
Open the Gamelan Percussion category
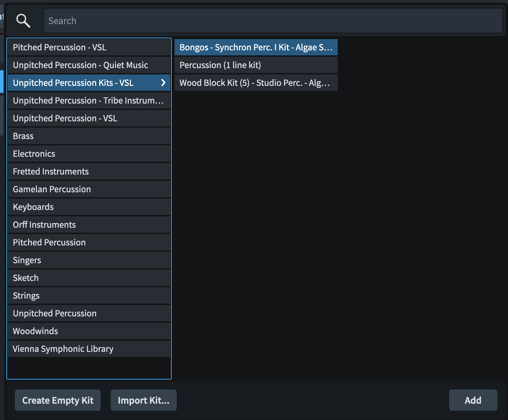click(x=89, y=189)
